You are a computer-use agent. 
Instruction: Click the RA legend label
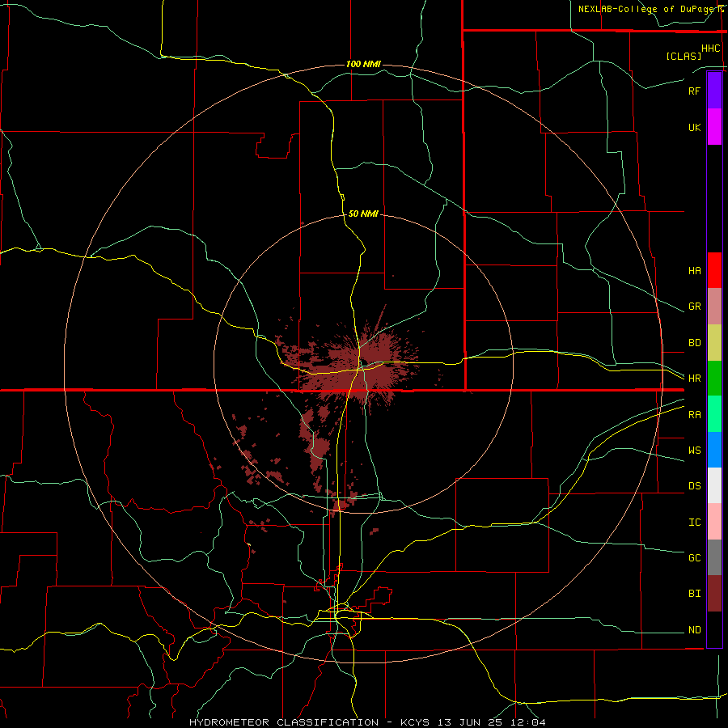694,415
